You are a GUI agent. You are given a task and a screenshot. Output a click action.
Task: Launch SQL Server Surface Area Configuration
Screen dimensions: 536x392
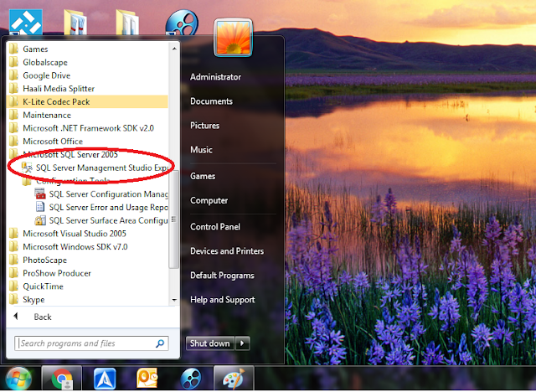[100, 220]
